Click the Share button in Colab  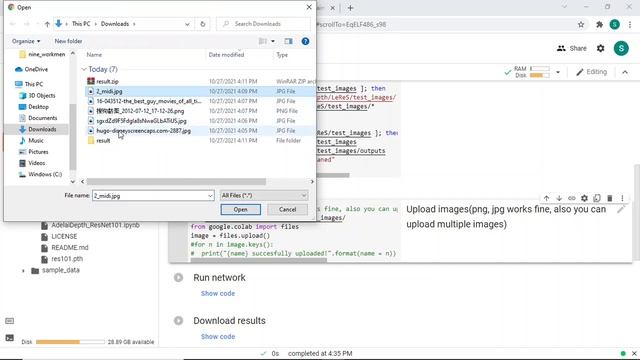pyautogui.click(x=571, y=48)
